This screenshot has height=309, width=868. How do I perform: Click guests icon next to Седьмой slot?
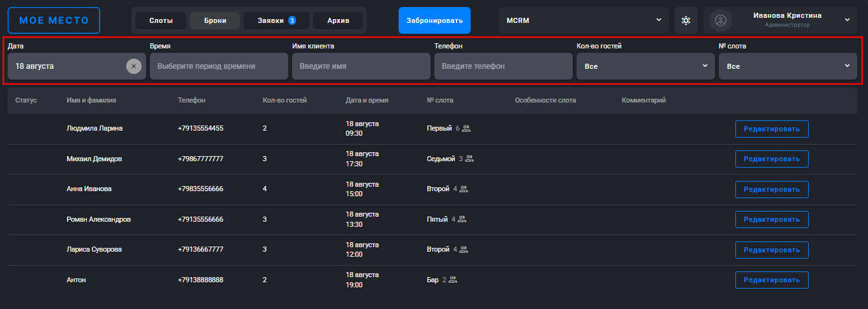click(x=469, y=159)
